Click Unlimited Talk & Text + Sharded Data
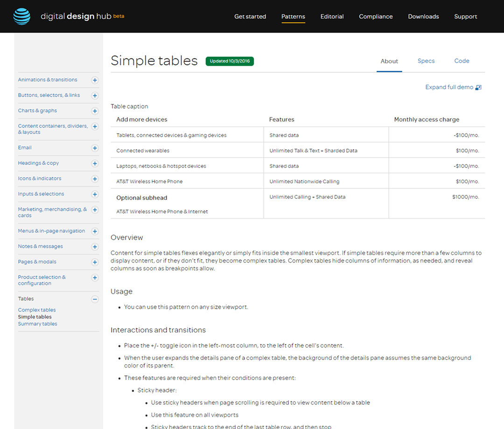The image size is (504, 429). click(x=314, y=151)
